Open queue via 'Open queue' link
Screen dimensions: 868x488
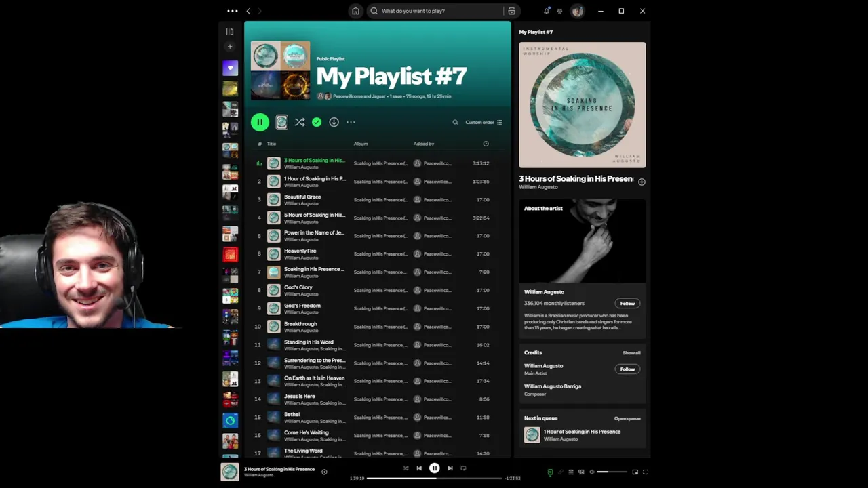pos(627,418)
